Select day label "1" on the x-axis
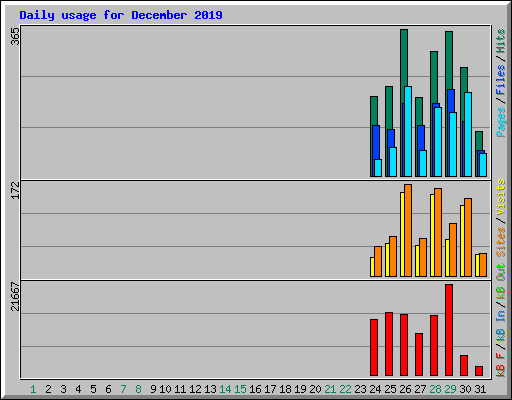The width and height of the screenshot is (512, 400). pos(33,389)
